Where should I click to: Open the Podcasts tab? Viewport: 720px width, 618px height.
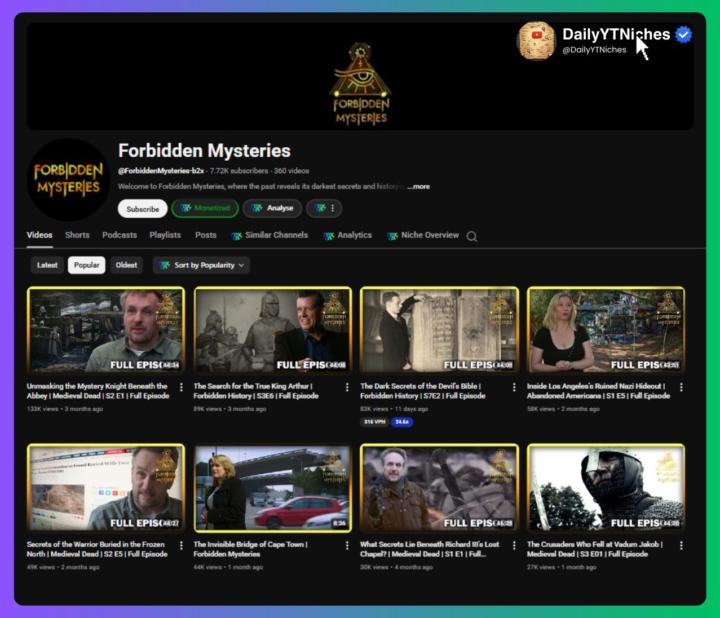pos(119,235)
